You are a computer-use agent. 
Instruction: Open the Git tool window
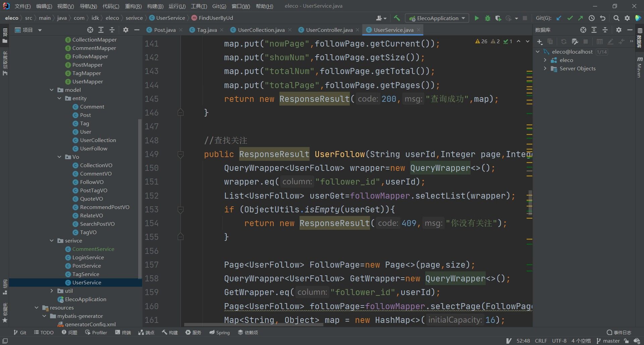[x=19, y=332]
